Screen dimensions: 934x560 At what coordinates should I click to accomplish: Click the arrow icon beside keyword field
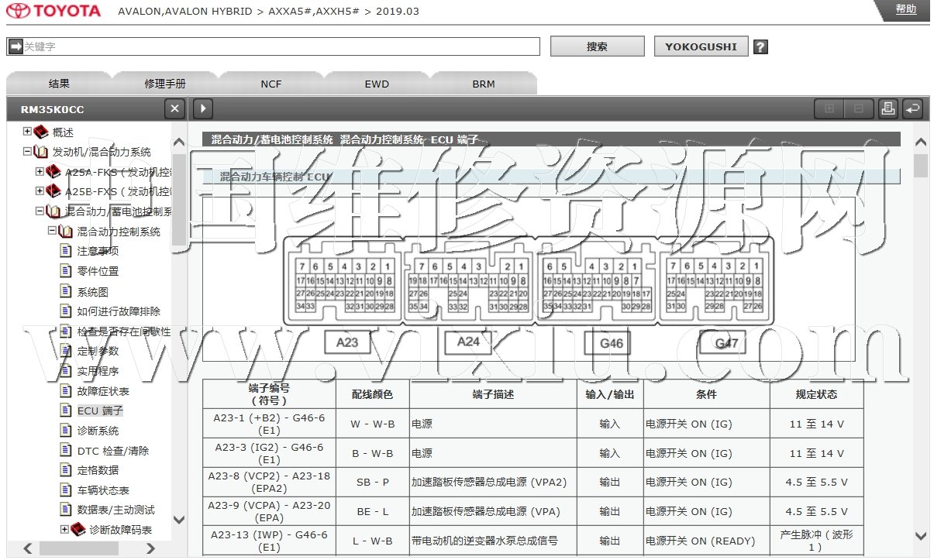coord(16,47)
